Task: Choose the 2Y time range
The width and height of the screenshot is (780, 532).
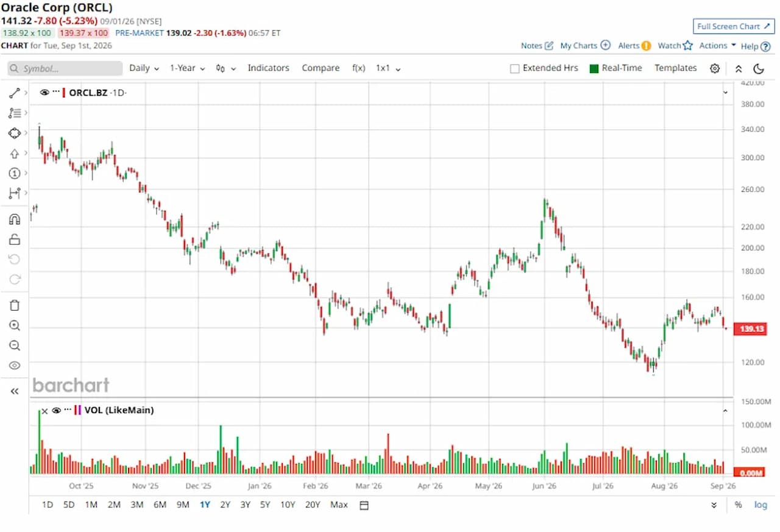Action: click(225, 505)
